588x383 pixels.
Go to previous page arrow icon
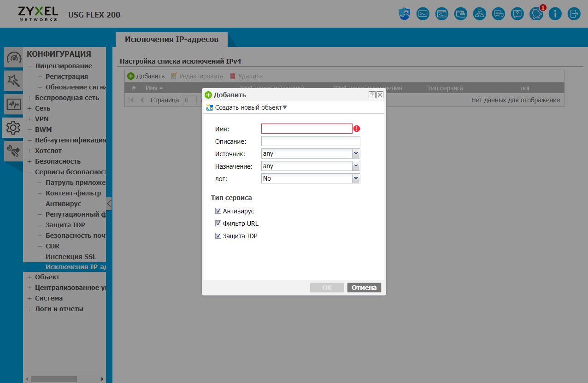142,100
